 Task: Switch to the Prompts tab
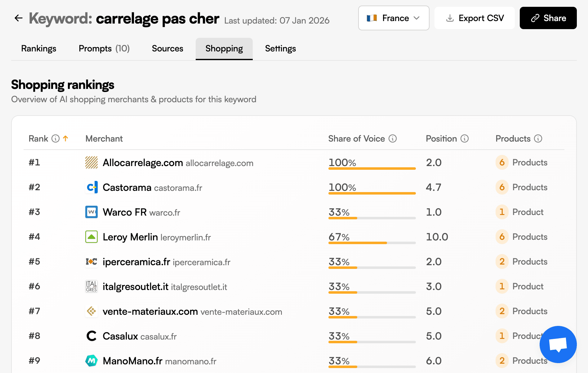tap(104, 48)
